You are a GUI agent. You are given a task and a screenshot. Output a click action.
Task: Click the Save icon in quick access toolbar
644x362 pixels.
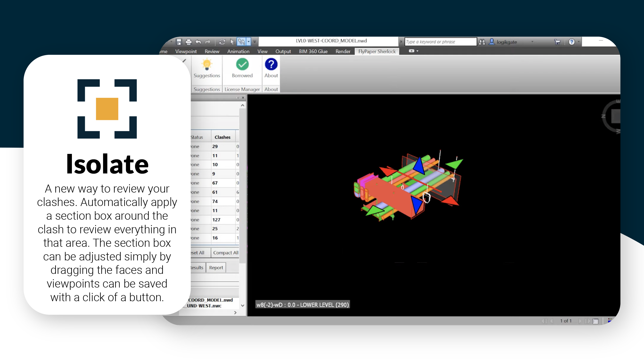(x=178, y=42)
